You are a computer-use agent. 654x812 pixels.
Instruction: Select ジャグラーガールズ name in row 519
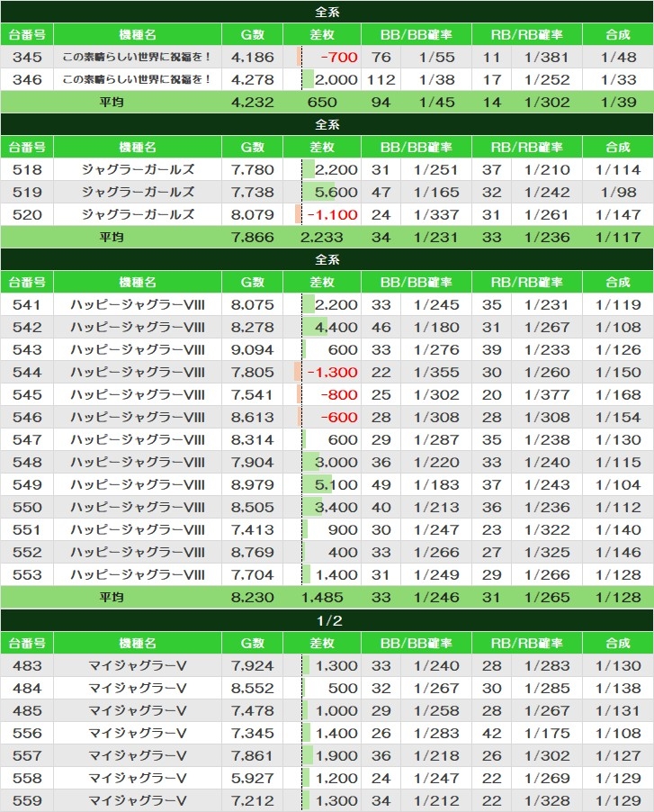coord(138,192)
